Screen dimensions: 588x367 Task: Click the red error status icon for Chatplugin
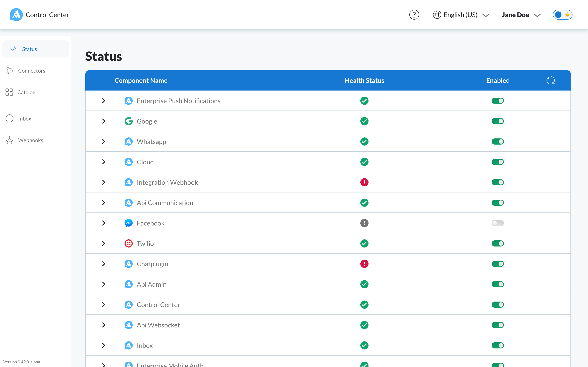[364, 264]
